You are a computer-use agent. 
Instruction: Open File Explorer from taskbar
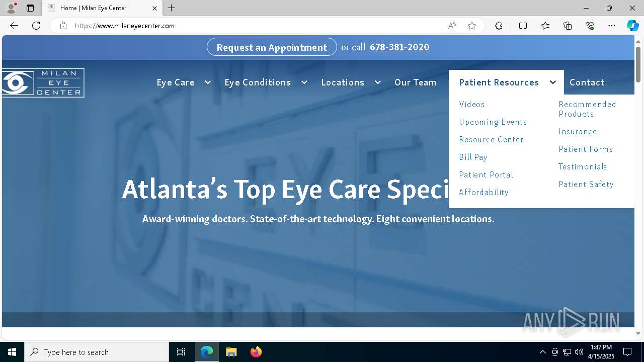(x=231, y=352)
